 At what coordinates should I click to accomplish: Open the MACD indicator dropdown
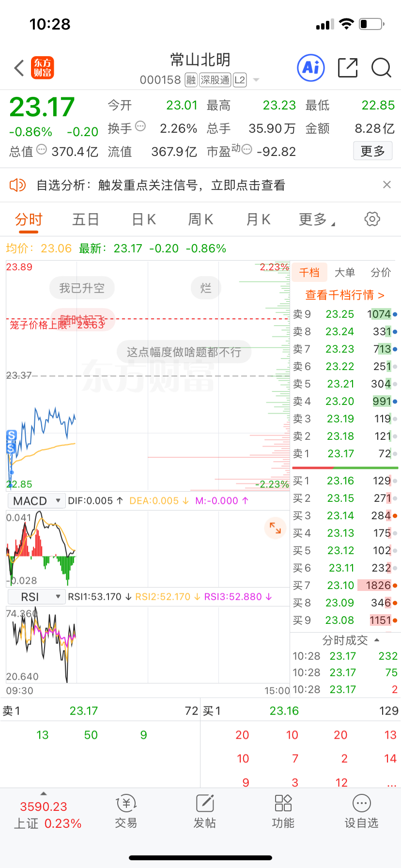(36, 501)
